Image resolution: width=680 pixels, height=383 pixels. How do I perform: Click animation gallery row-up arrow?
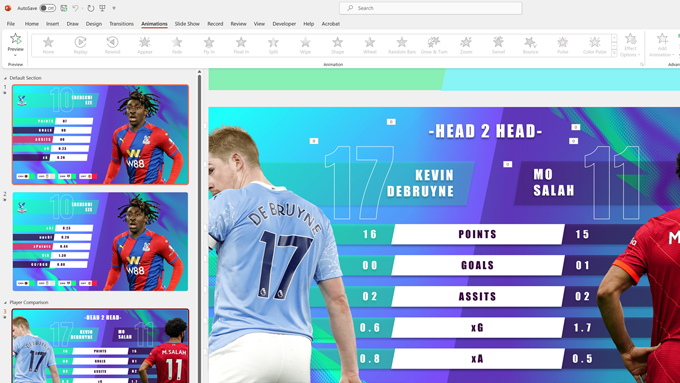[x=614, y=38]
